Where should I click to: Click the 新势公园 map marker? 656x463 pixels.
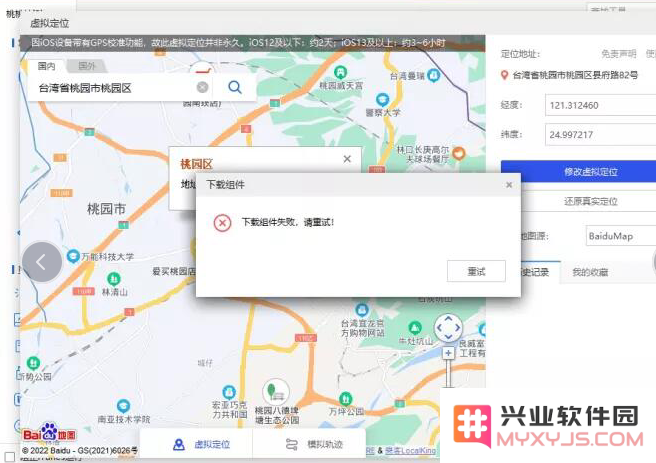point(33,363)
